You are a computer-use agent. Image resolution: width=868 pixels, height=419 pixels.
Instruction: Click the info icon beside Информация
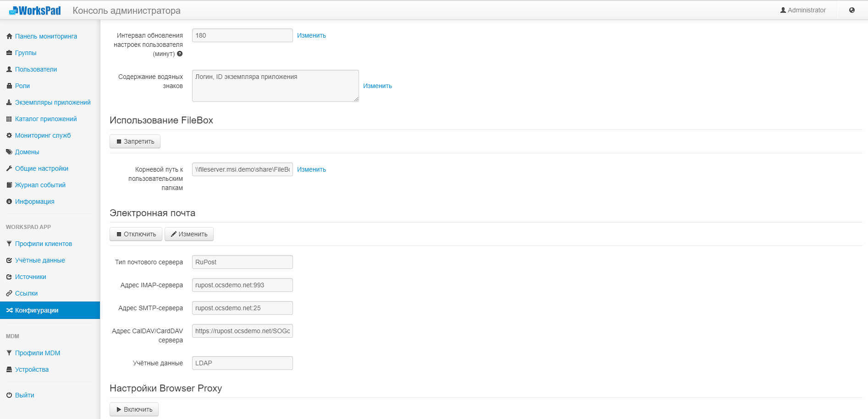coord(9,201)
